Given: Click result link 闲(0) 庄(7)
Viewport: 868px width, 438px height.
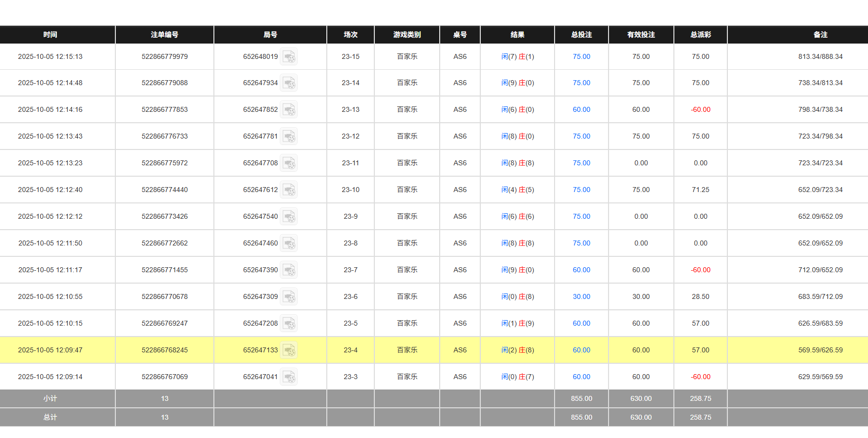Looking at the screenshot, I should click(x=517, y=377).
